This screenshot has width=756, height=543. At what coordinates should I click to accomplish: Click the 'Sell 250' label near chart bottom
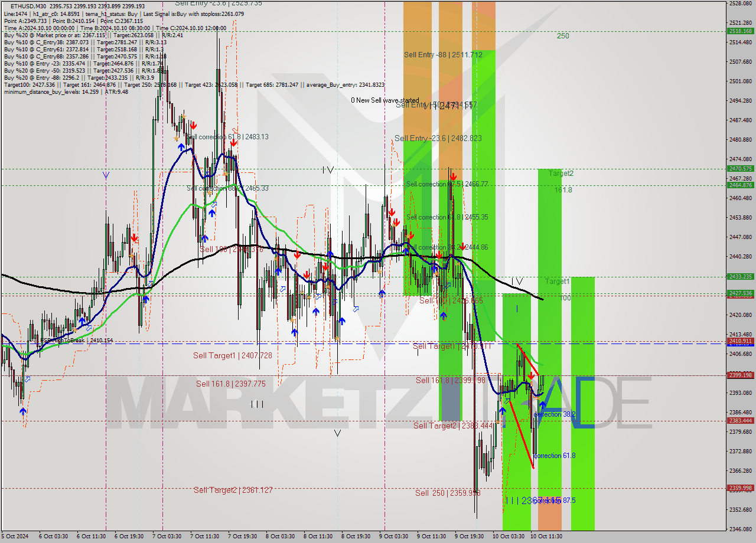coord(447,493)
